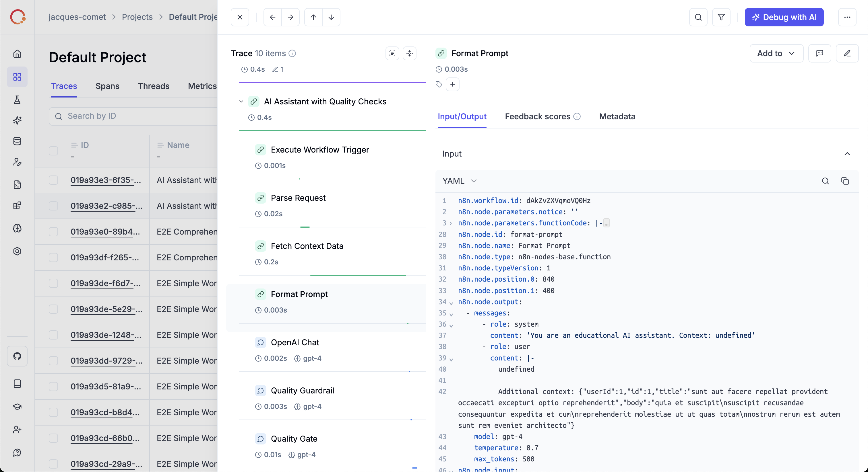The width and height of the screenshot is (868, 472).
Task: Select the OpenAI Chat span
Action: [x=295, y=342]
